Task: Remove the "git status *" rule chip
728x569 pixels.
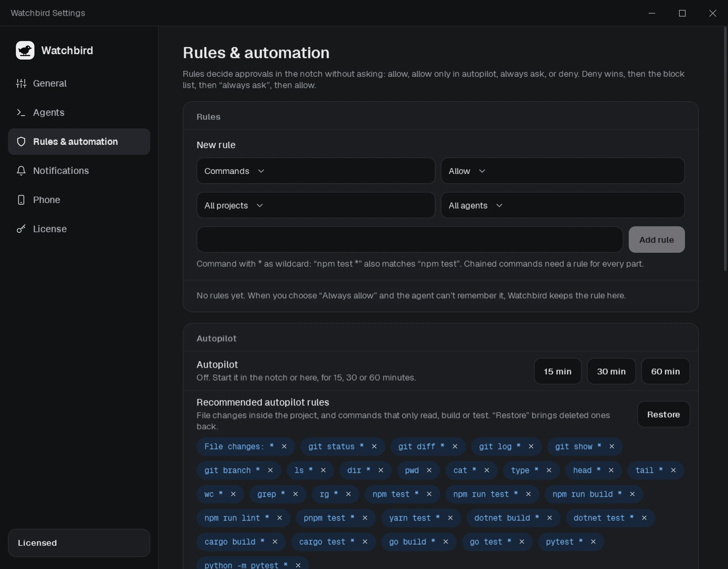Action: coord(374,446)
